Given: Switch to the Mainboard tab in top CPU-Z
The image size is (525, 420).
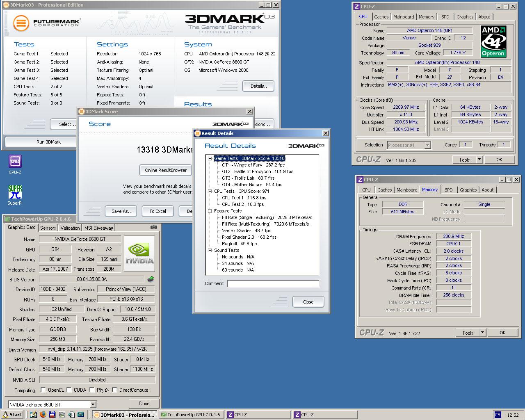Looking at the screenshot, I should click(404, 17).
